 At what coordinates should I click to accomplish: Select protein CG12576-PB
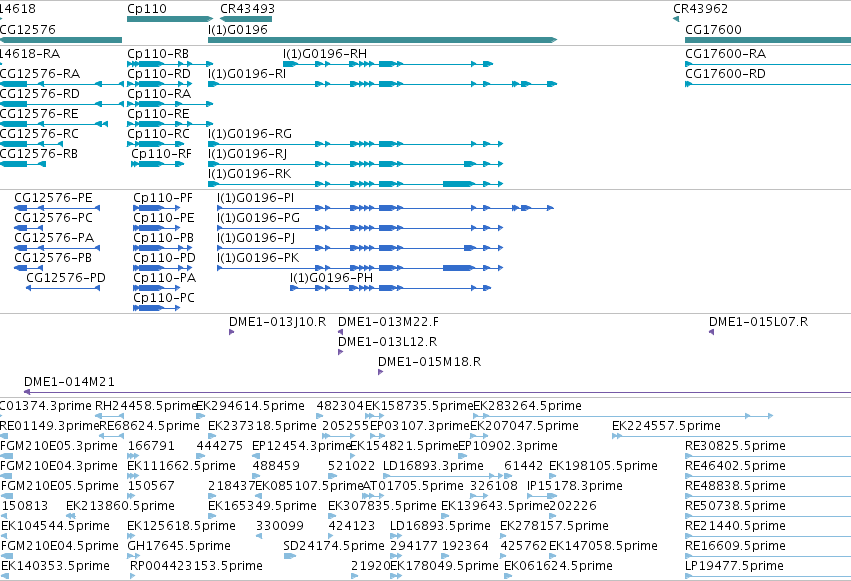(28, 268)
